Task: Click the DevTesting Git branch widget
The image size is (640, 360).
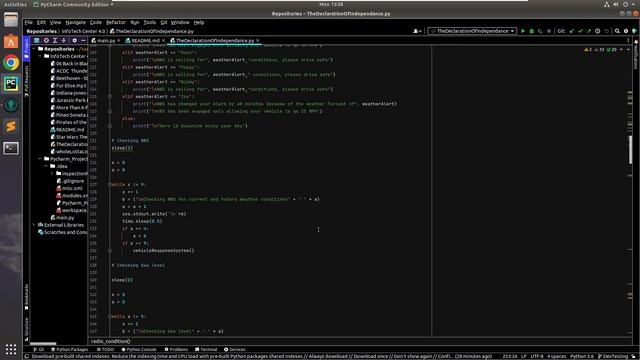Action: coord(613,356)
